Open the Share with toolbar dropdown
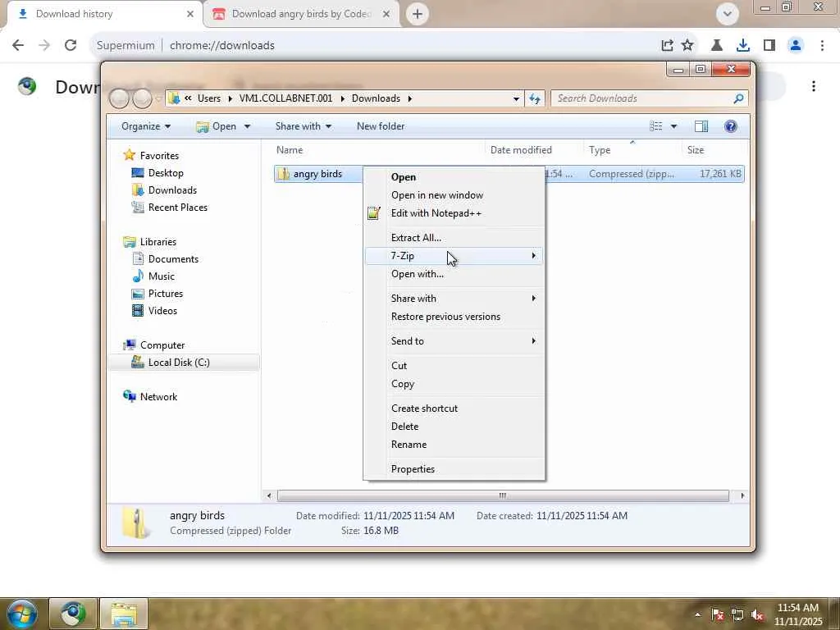The height and width of the screenshot is (630, 840). point(304,126)
